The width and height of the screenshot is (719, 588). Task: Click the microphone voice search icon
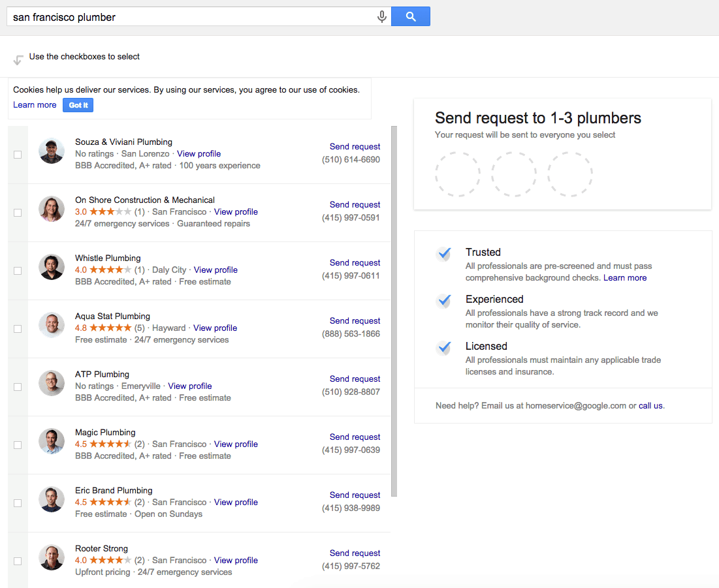coord(382,17)
